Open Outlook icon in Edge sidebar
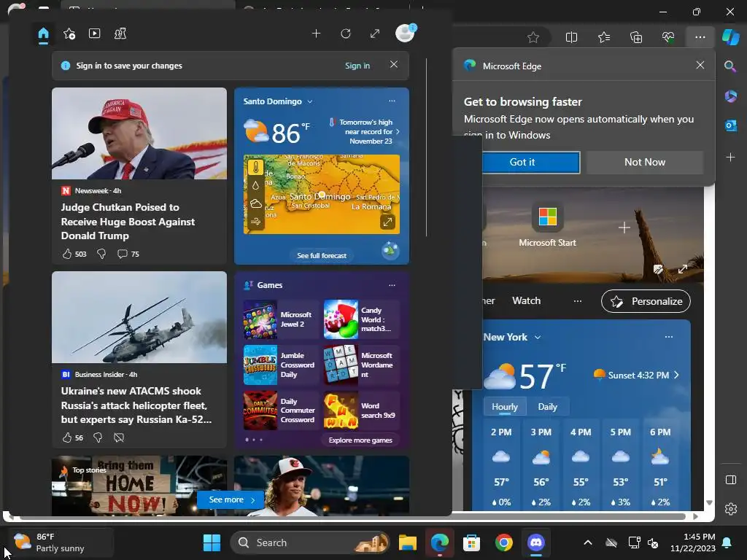The height and width of the screenshot is (560, 747). click(x=730, y=125)
